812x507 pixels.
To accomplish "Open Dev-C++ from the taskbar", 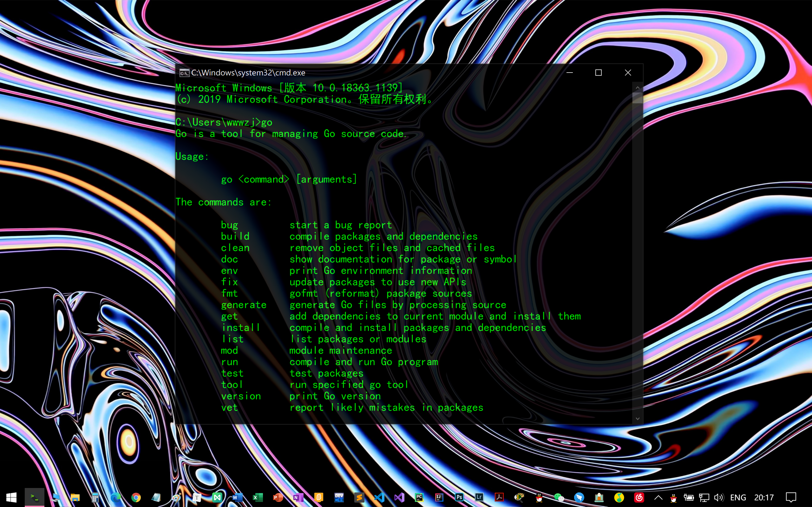I will [x=339, y=497].
